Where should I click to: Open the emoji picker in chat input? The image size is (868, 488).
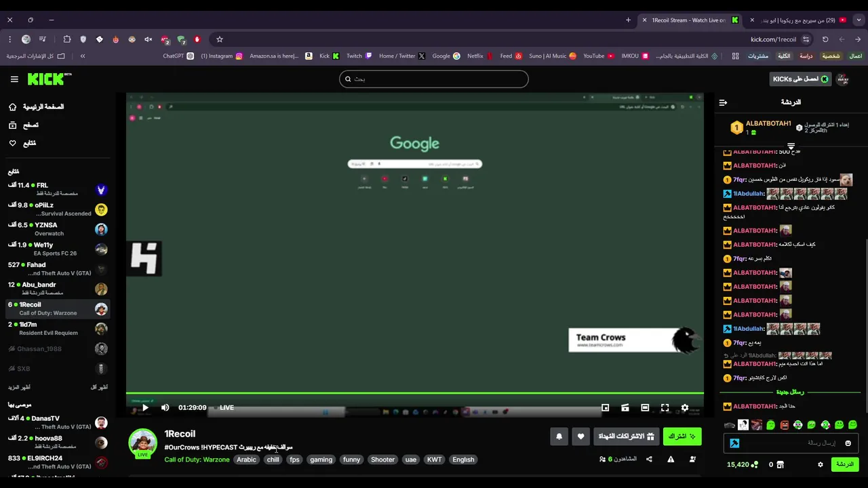[x=848, y=443]
